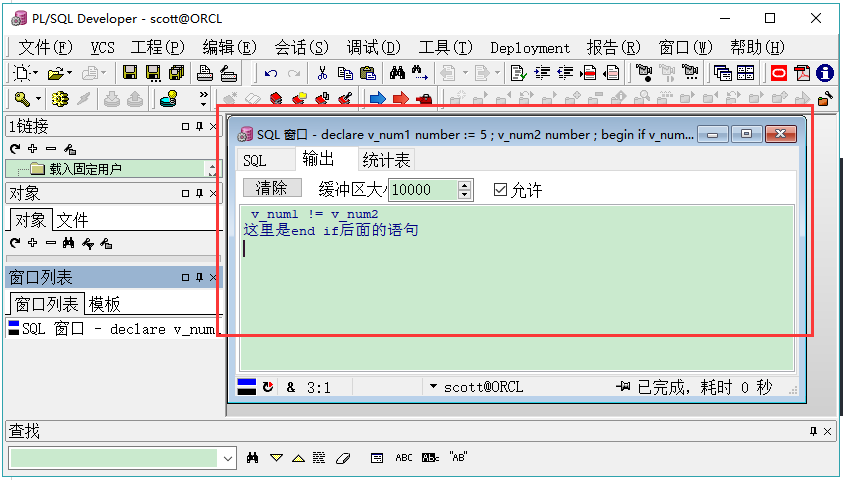
Task: Execute with the yellow gear icon
Action: (60, 98)
